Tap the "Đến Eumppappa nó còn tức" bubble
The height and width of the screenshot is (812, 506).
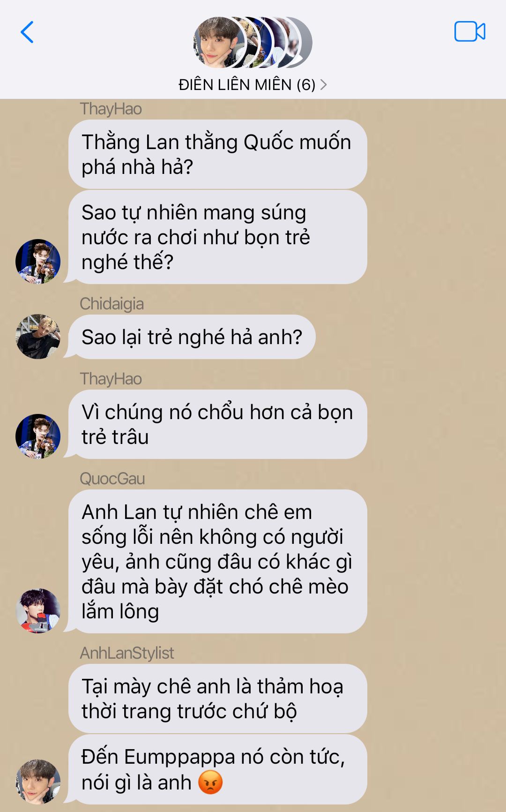[x=218, y=769]
